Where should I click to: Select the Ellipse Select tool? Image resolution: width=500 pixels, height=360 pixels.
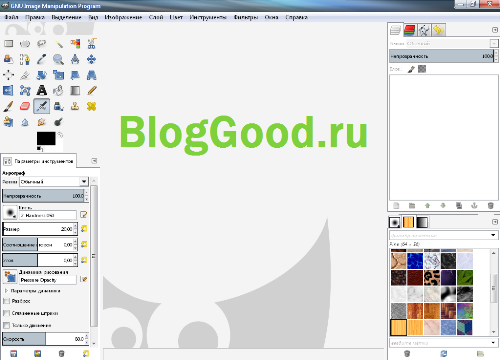click(25, 44)
